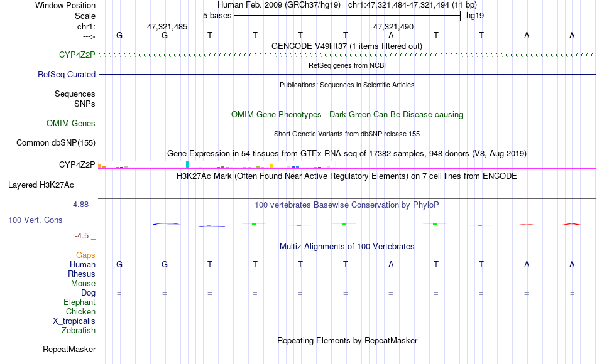Click Repeating Elements by RepeatMasker title
This screenshot has width=597, height=364.
click(347, 340)
